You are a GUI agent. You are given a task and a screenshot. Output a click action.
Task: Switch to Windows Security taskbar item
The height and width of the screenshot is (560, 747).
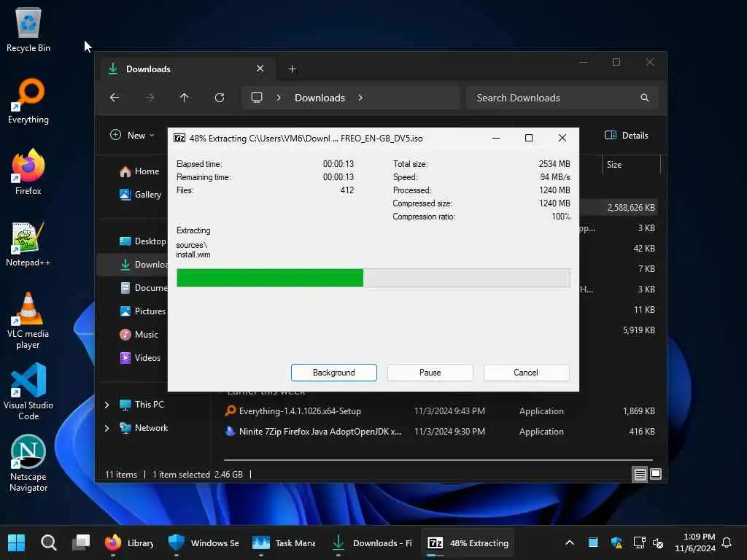tap(204, 542)
